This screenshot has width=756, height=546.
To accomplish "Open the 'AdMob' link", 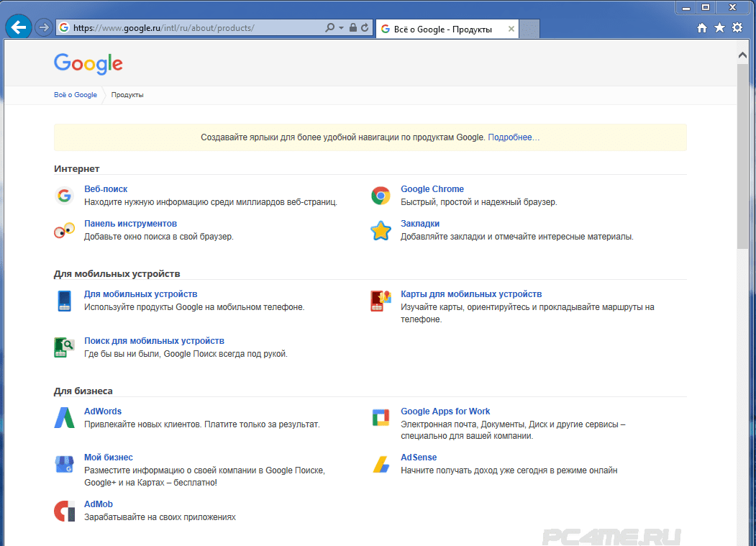I will 99,504.
